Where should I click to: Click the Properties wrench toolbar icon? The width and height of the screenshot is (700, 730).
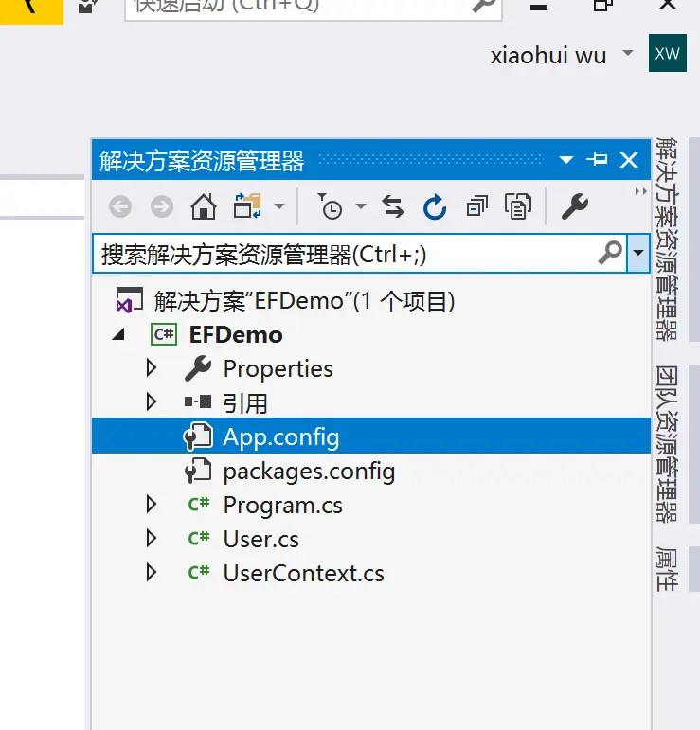[575, 206]
